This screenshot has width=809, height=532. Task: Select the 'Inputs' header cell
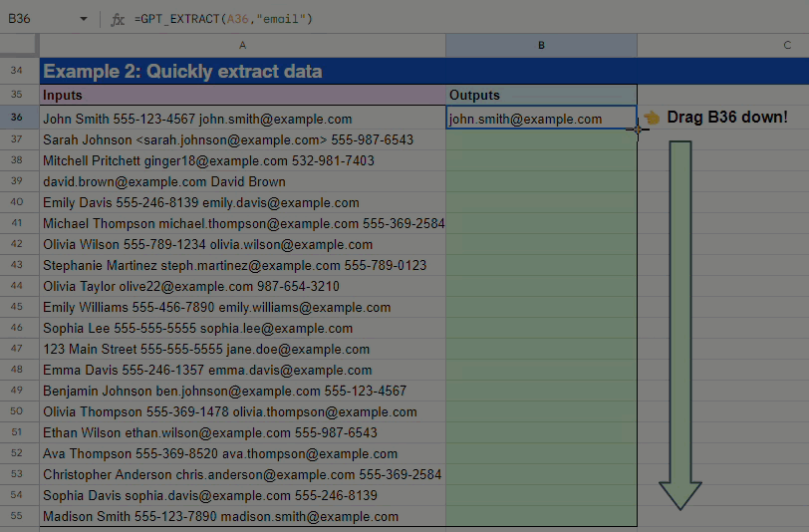(242, 96)
